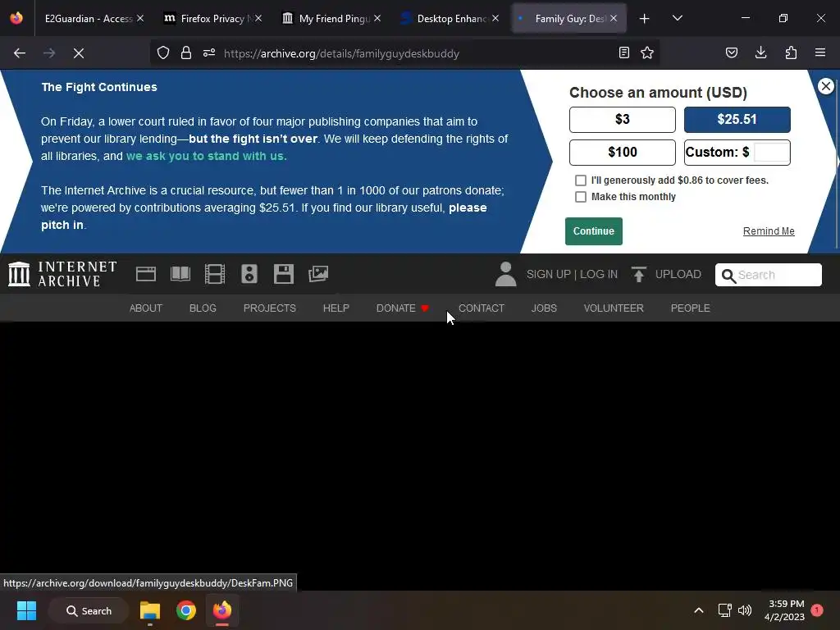Image resolution: width=840 pixels, height=630 pixels.
Task: Open DONATE menu item
Action: (402, 308)
